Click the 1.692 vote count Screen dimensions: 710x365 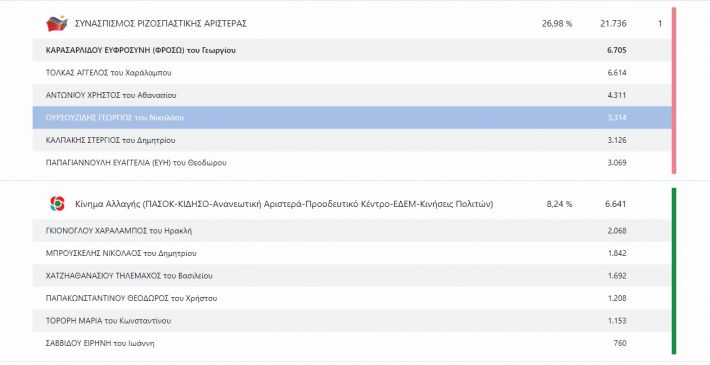tap(617, 276)
